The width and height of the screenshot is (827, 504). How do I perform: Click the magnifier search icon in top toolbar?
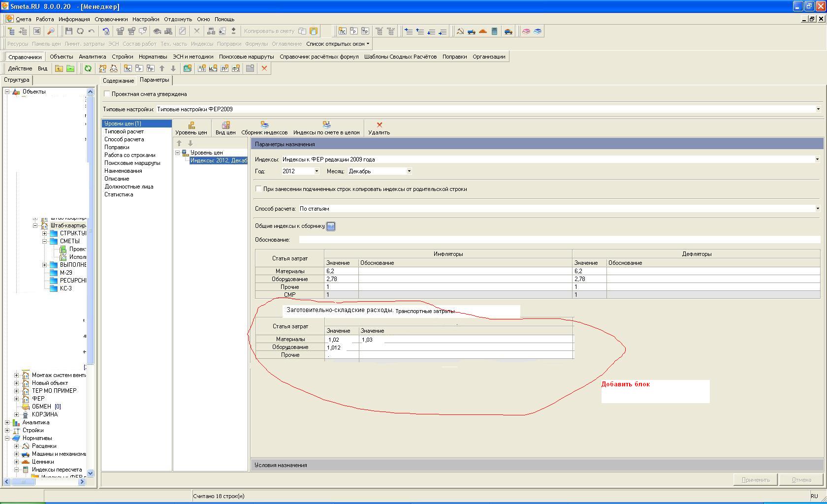(x=50, y=31)
